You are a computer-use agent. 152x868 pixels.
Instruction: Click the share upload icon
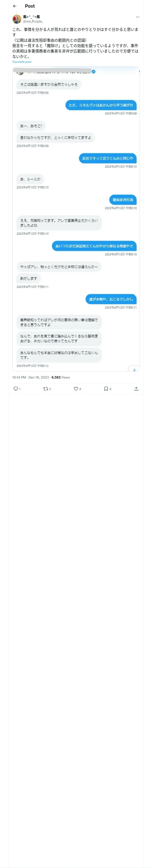pos(136,388)
